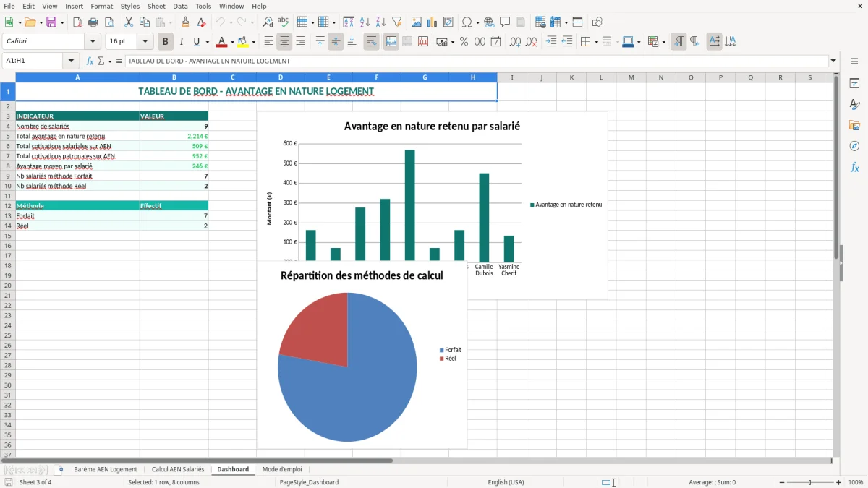Image resolution: width=868 pixels, height=488 pixels.
Task: Toggle Center Vertically alignment
Action: [336, 42]
